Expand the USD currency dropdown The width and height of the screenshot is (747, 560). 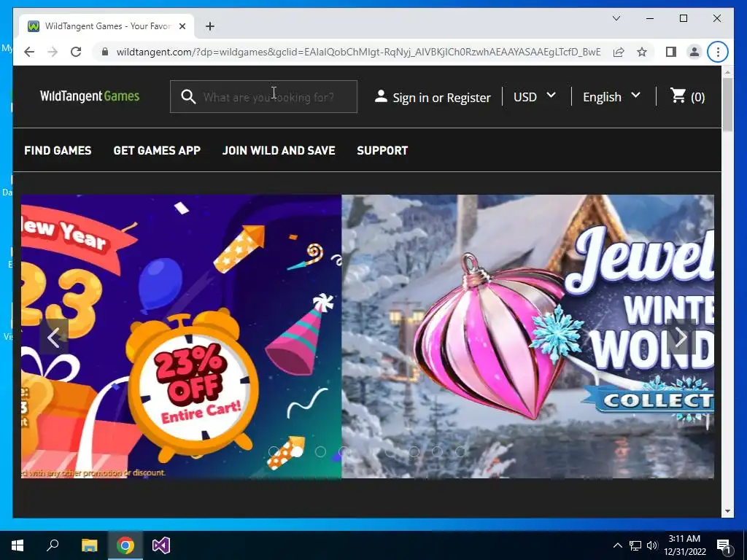(x=535, y=97)
